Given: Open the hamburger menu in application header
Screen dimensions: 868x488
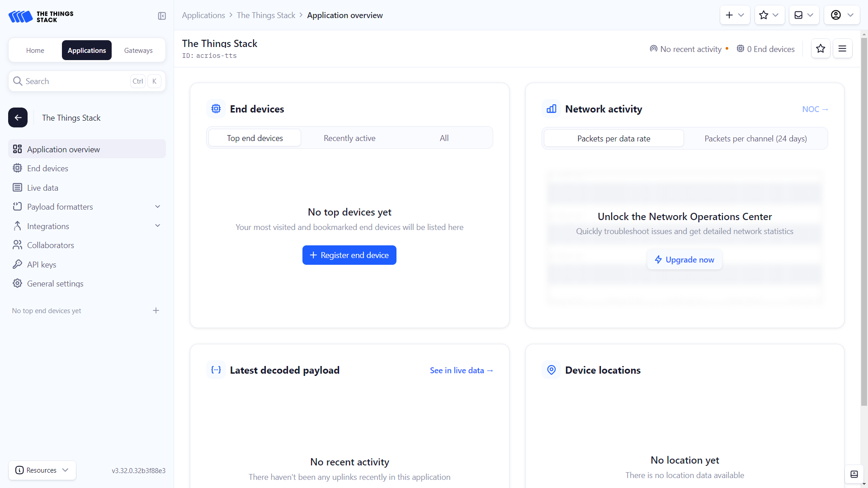Looking at the screenshot, I should click(x=842, y=49).
